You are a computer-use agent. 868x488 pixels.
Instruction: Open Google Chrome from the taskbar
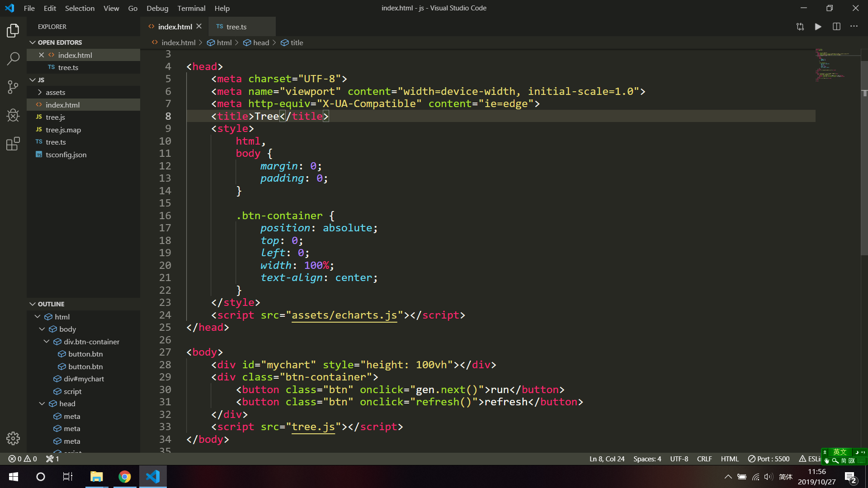pyautogui.click(x=125, y=477)
